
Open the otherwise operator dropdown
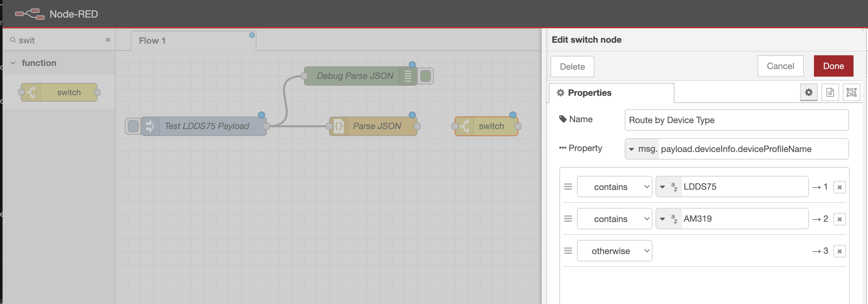[x=614, y=251]
